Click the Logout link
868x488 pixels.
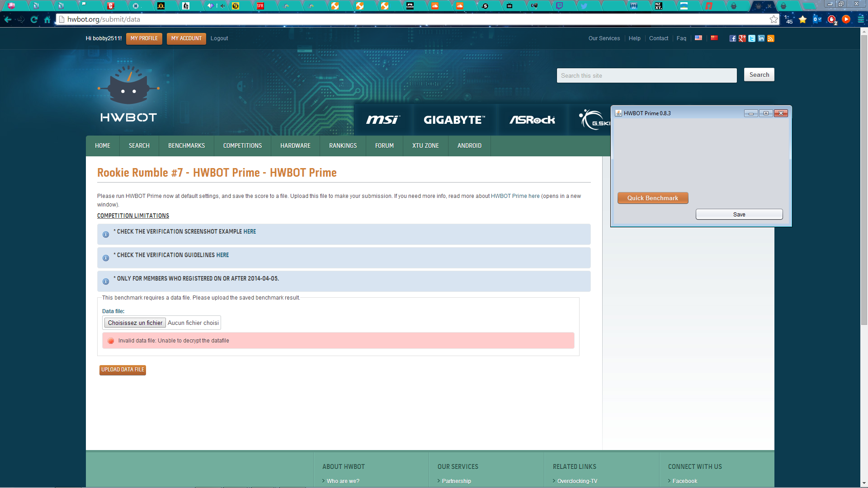coord(219,38)
